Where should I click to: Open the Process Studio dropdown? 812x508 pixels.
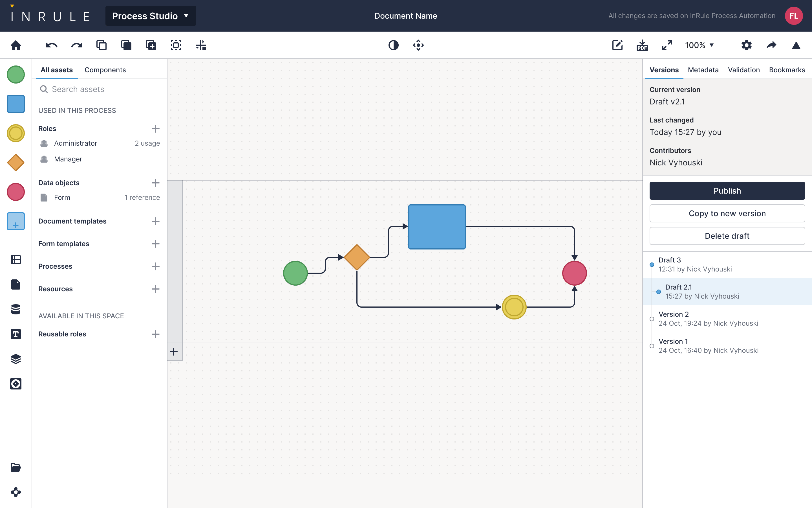(x=151, y=16)
